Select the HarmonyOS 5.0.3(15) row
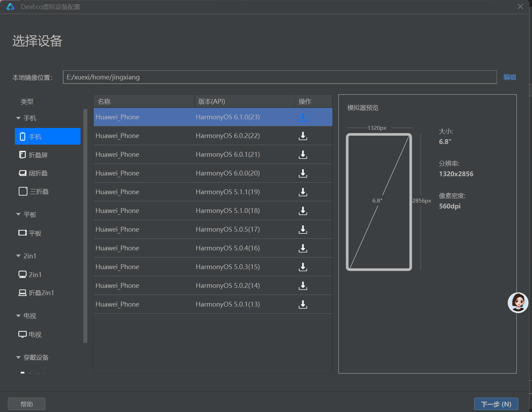Image resolution: width=532 pixels, height=412 pixels. pos(213,267)
